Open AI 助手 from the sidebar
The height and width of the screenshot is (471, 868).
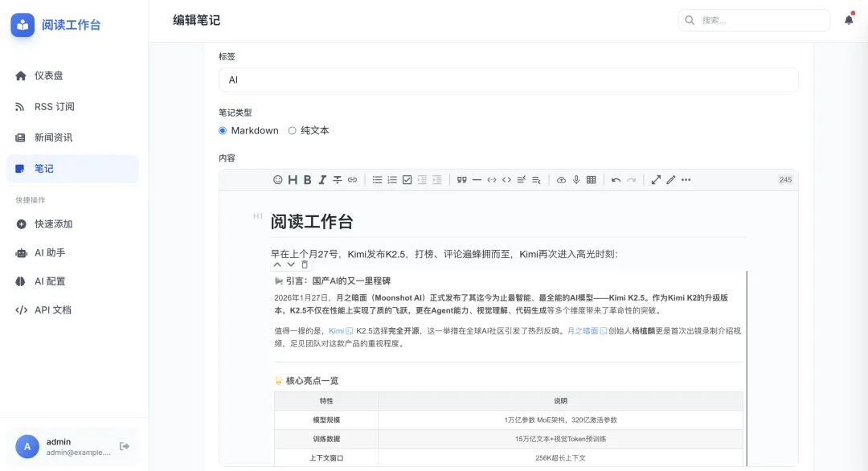click(50, 253)
